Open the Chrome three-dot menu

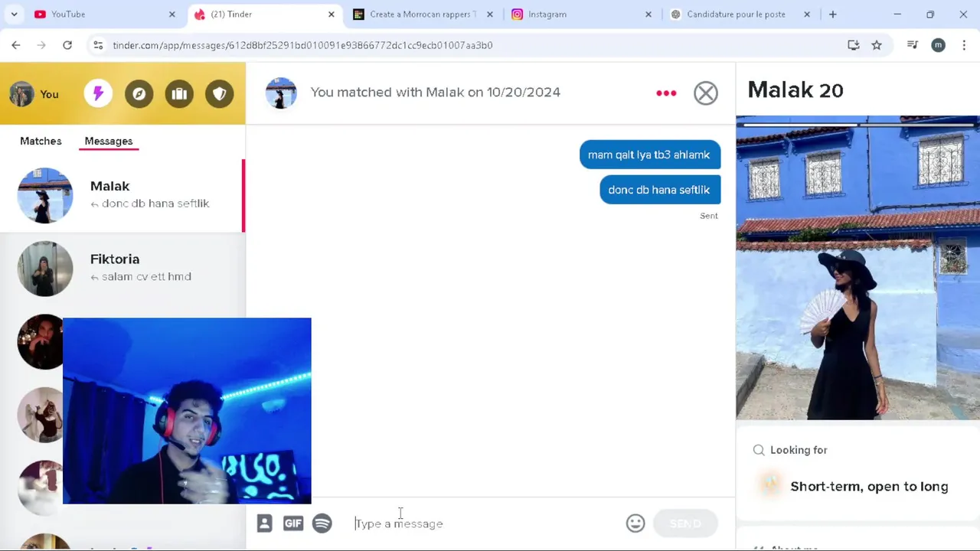(x=965, y=45)
